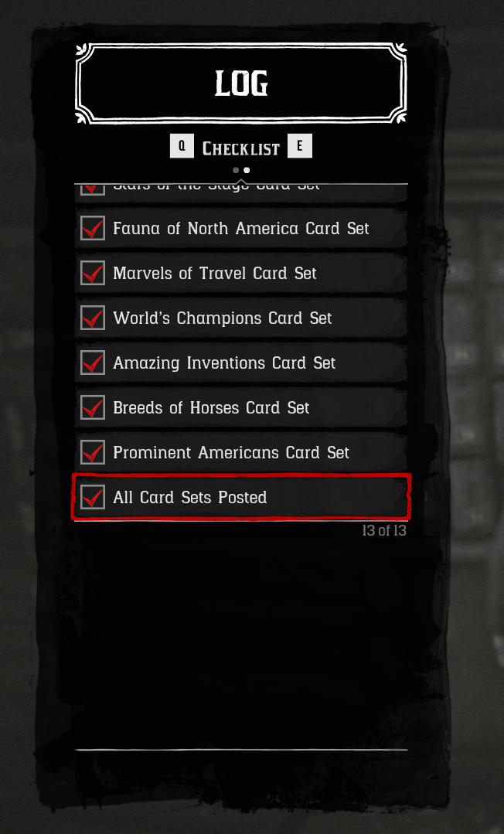Viewport: 504px width, 834px height.
Task: Toggle Breeds of Horses Card Set checkbox
Action: pyautogui.click(x=93, y=407)
